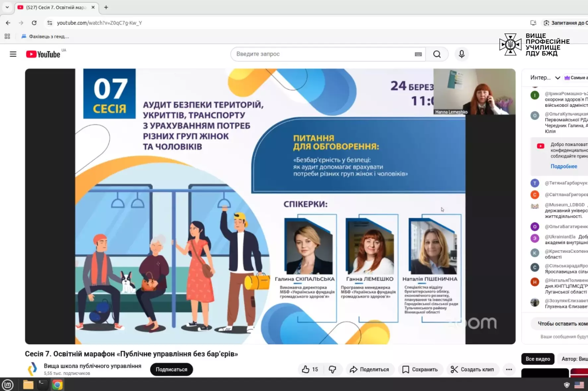Viewport: 588px width, 391px height.
Task: Click the search magnifier button
Action: 437,54
